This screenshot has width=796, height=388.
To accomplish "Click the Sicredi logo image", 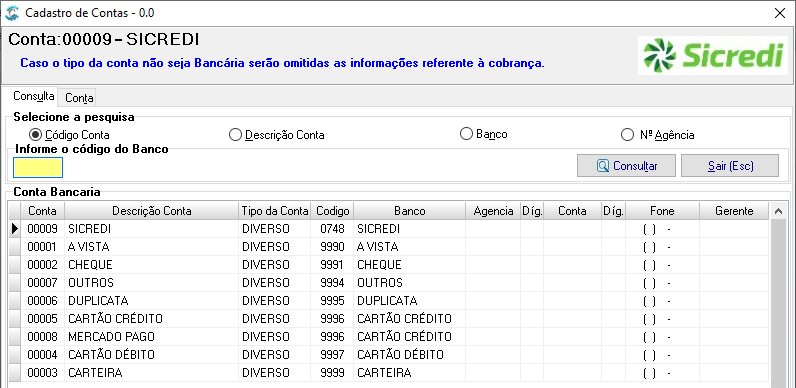I will coord(713,55).
